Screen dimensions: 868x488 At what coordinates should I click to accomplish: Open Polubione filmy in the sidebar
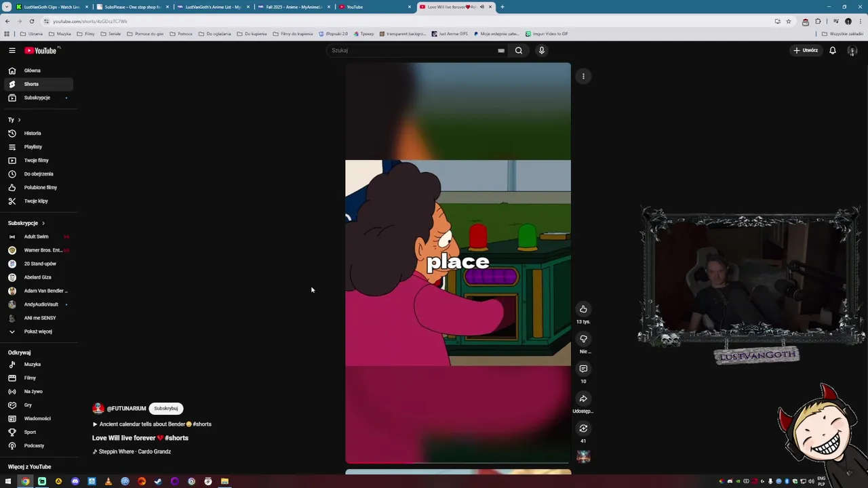(x=38, y=188)
